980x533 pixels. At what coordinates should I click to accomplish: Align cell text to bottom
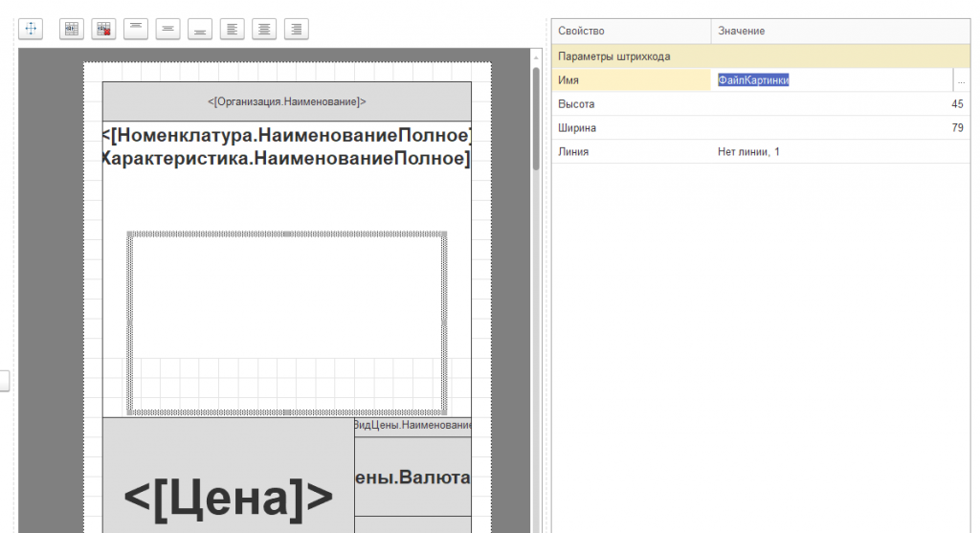point(200,29)
